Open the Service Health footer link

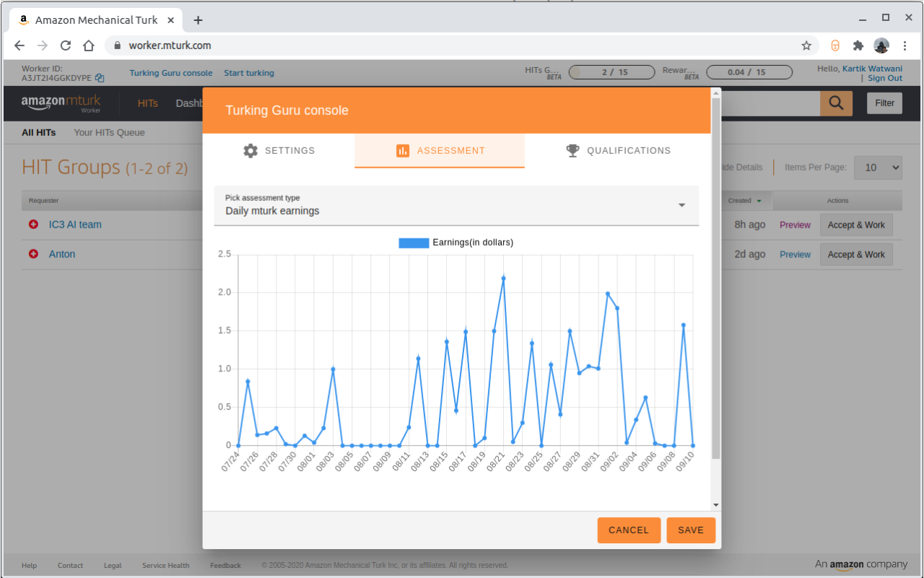click(165, 566)
